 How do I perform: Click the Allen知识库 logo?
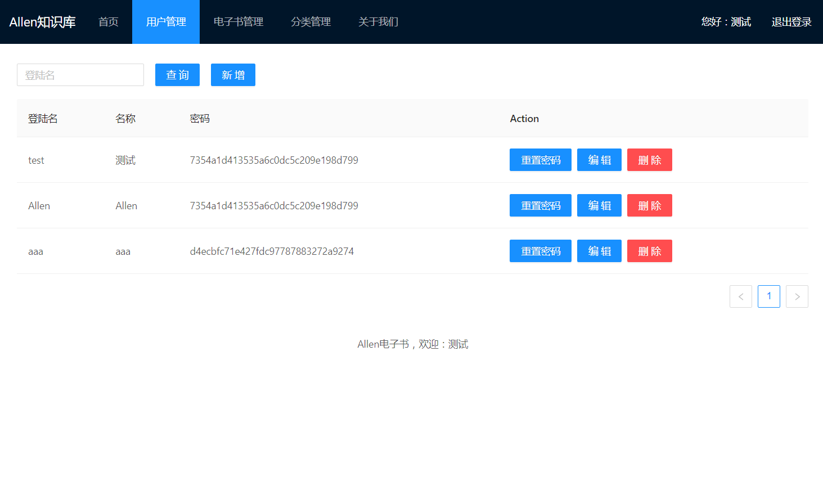(x=42, y=22)
